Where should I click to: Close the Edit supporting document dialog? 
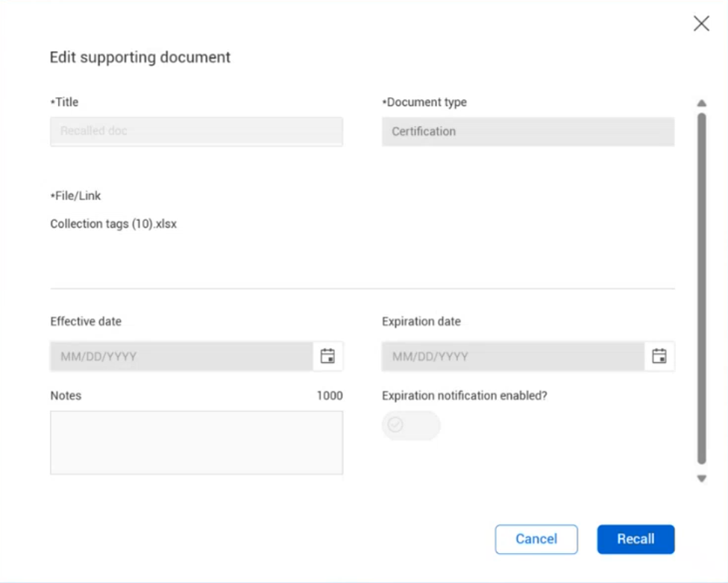click(701, 24)
